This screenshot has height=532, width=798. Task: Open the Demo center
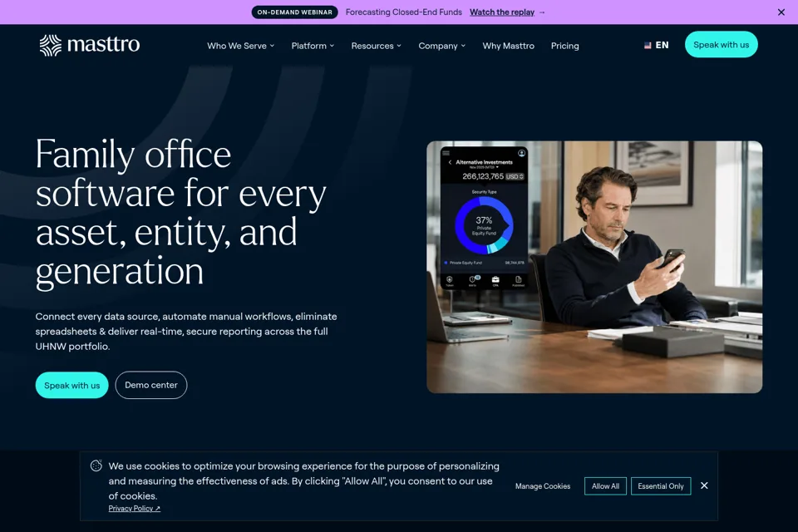151,385
